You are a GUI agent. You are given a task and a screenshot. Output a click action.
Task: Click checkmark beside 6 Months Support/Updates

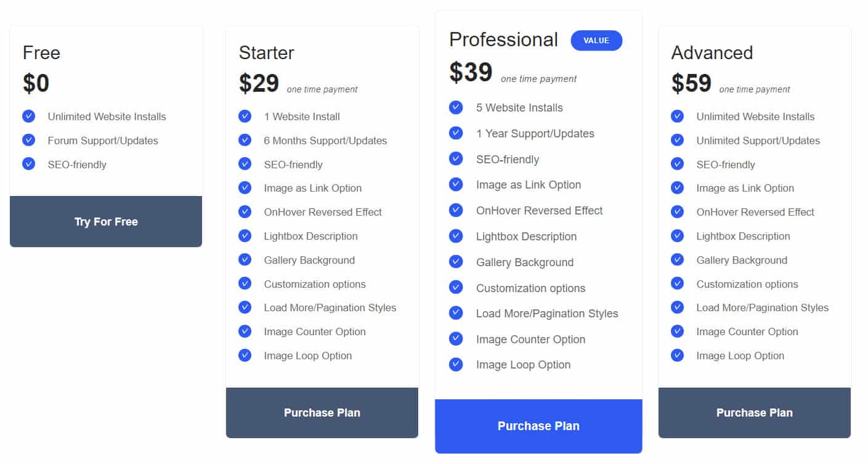[x=245, y=140]
